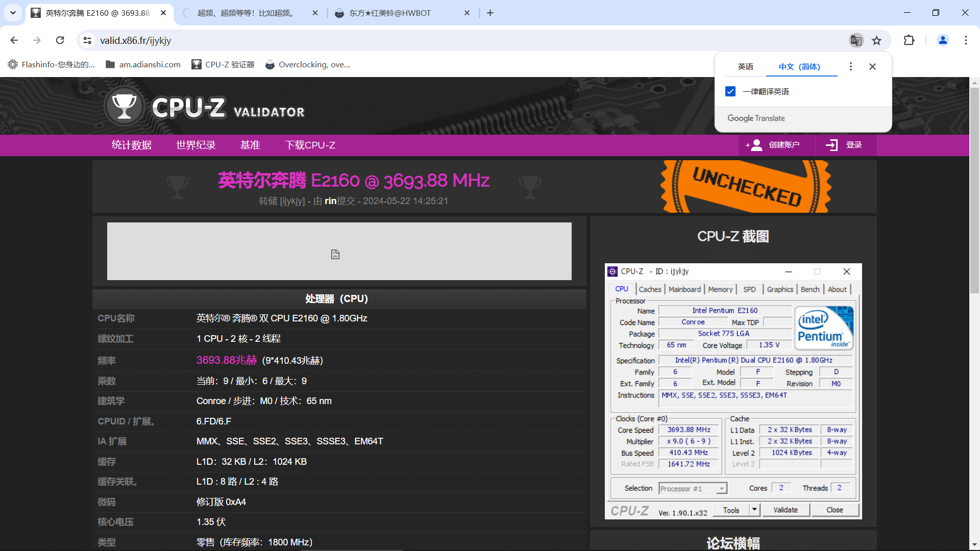
Task: Open Tools dropdown arrow in CPU-Z
Action: (x=754, y=510)
